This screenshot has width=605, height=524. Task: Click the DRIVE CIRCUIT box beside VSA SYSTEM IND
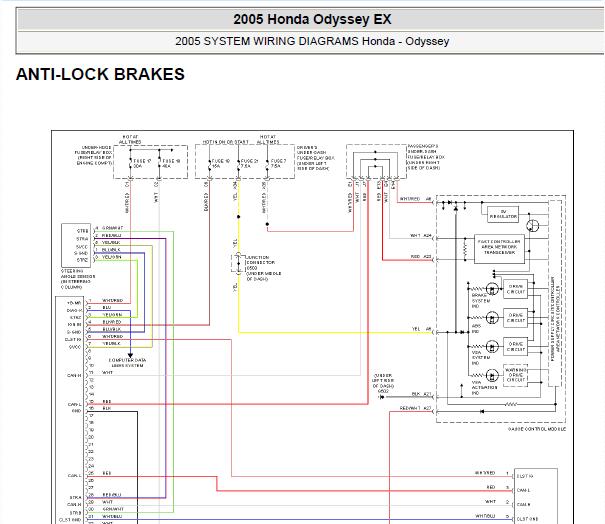click(x=515, y=347)
